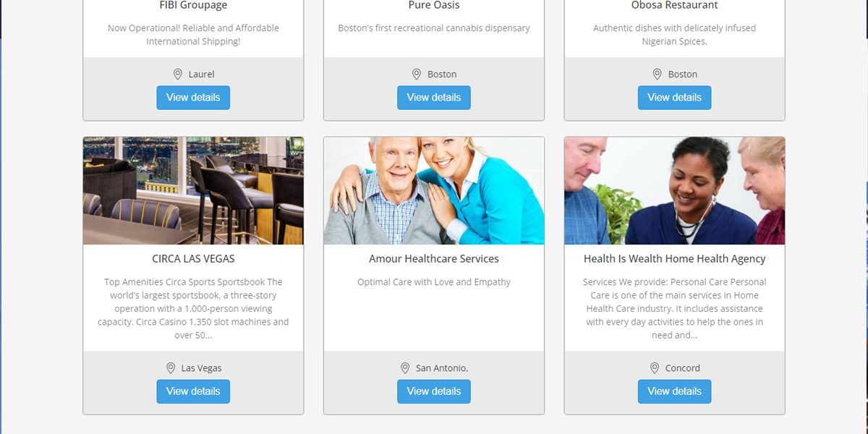Click the location pin beside San Antonio

405,368
